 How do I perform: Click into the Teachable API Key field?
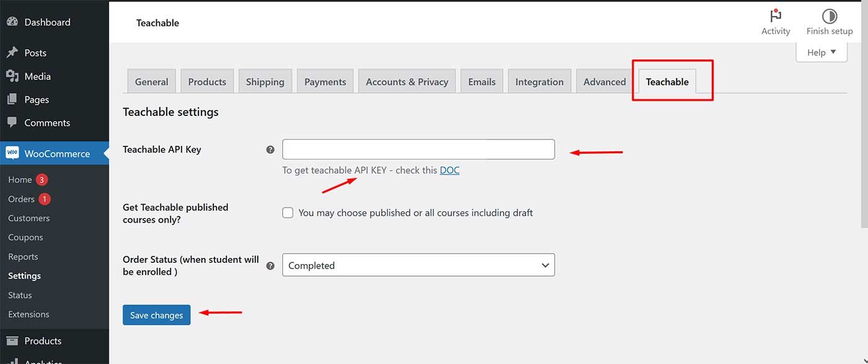point(418,149)
